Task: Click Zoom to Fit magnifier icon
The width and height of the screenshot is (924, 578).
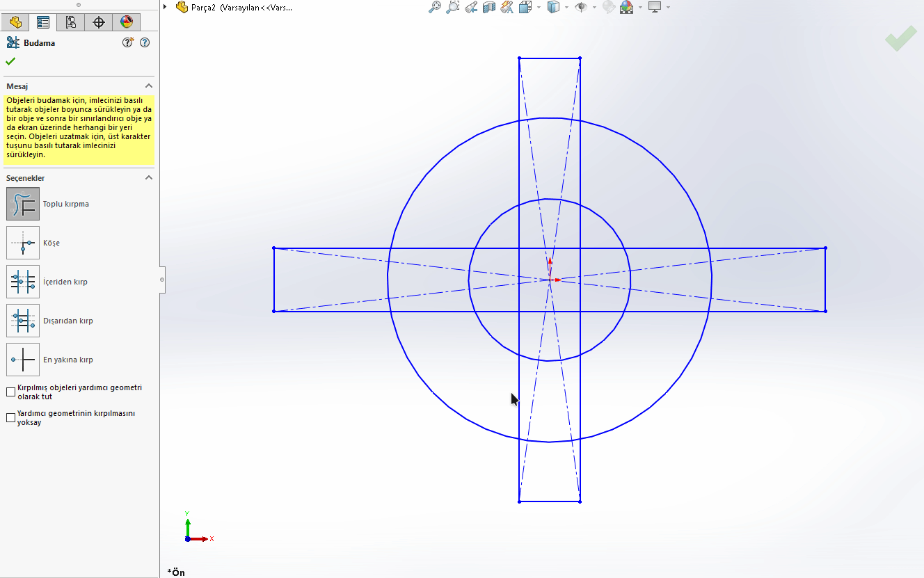Action: point(434,7)
